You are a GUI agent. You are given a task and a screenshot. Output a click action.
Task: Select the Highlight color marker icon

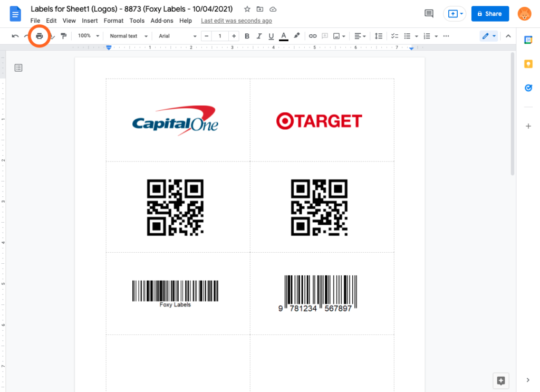297,36
